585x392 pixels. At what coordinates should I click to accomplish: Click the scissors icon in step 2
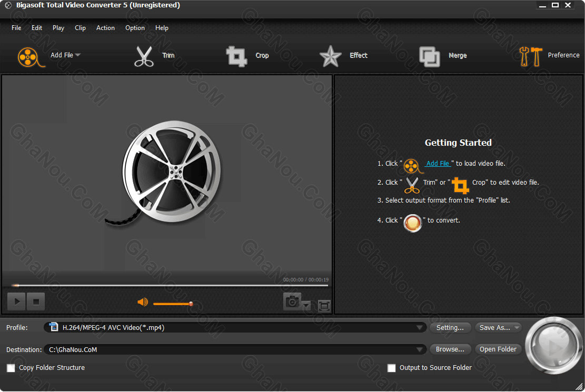(412, 185)
